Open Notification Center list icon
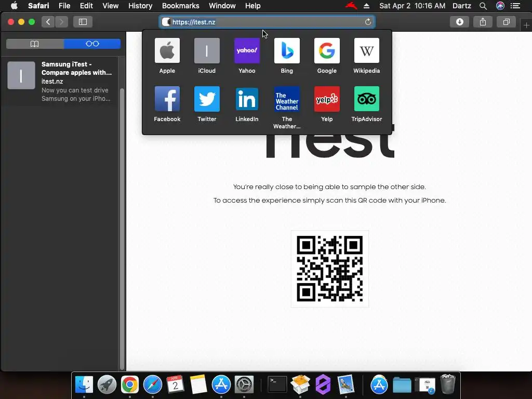This screenshot has width=532, height=399. [515, 6]
